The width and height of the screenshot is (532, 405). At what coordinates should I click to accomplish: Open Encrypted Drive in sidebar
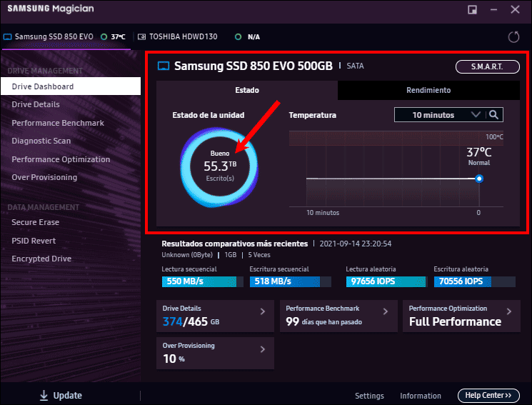pos(41,259)
